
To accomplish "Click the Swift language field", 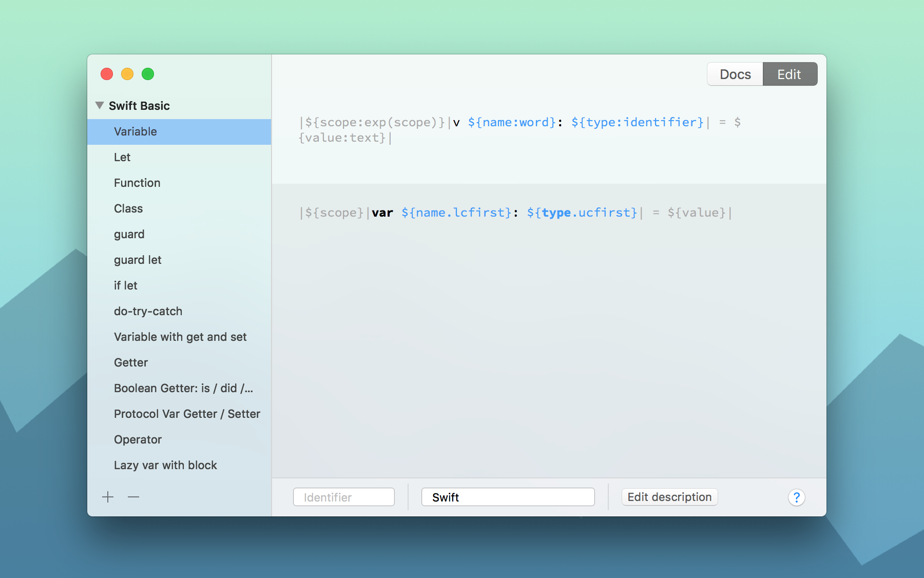I will pyautogui.click(x=508, y=497).
